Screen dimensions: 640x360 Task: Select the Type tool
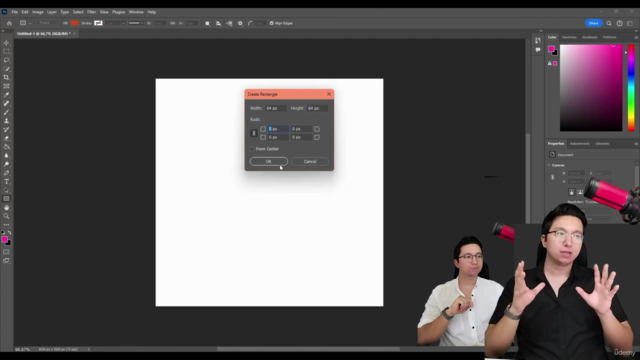[x=6, y=182]
